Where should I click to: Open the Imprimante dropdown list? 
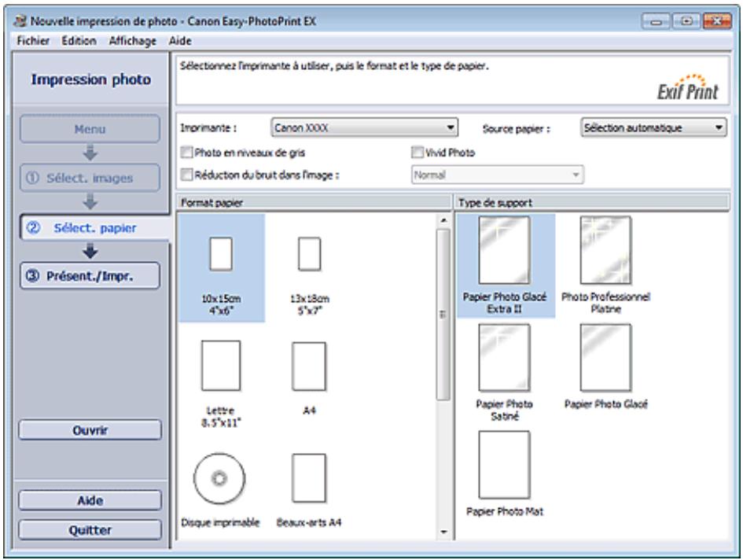coord(364,127)
